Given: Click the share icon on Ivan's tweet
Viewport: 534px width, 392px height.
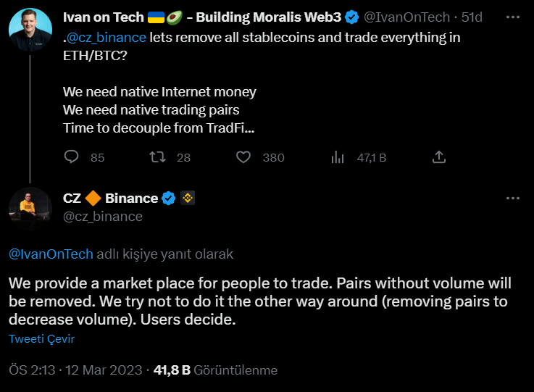Looking at the screenshot, I should click(x=438, y=157).
